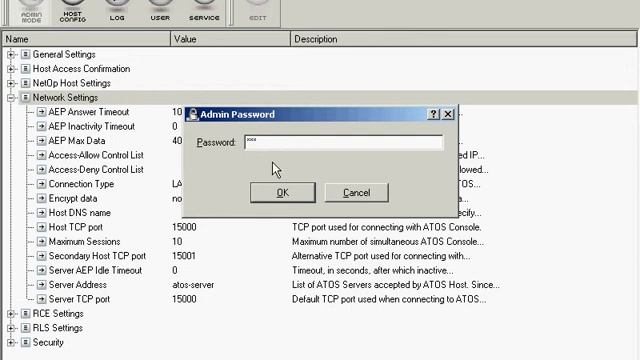Viewport: 640px width, 360px height.
Task: Expand the Security node
Action: pos(11,342)
